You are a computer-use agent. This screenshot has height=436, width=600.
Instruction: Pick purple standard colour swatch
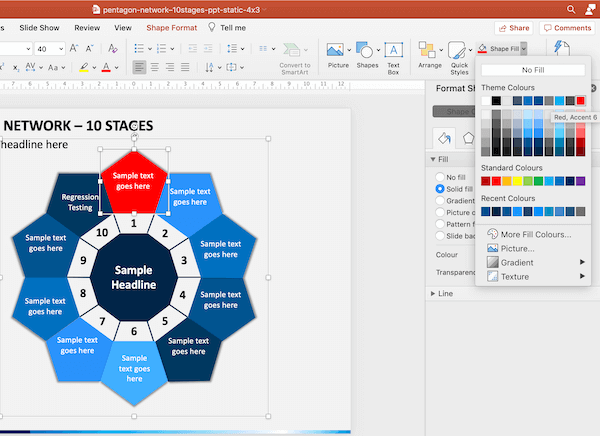coord(580,181)
